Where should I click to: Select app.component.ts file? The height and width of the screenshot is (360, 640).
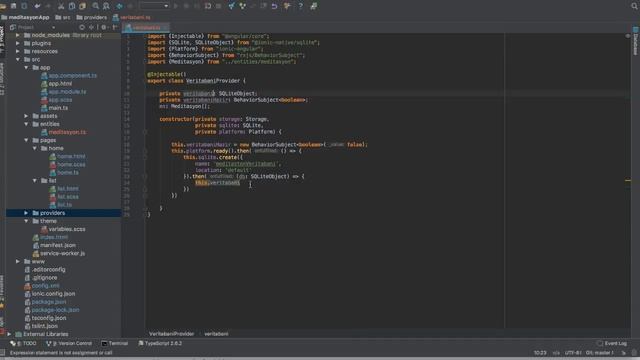[69, 76]
